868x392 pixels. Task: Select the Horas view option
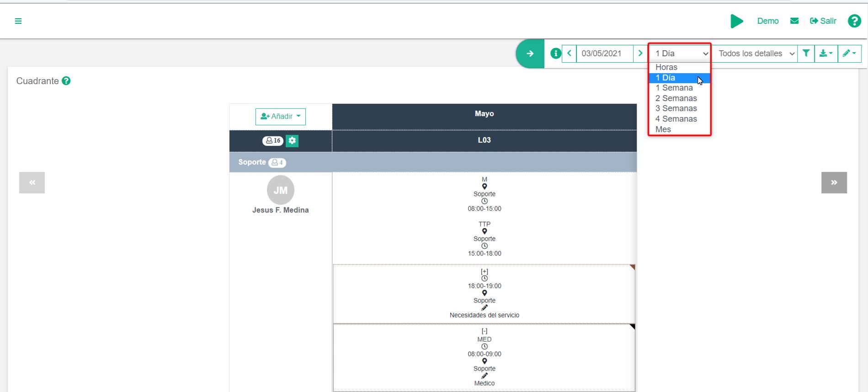pos(666,67)
